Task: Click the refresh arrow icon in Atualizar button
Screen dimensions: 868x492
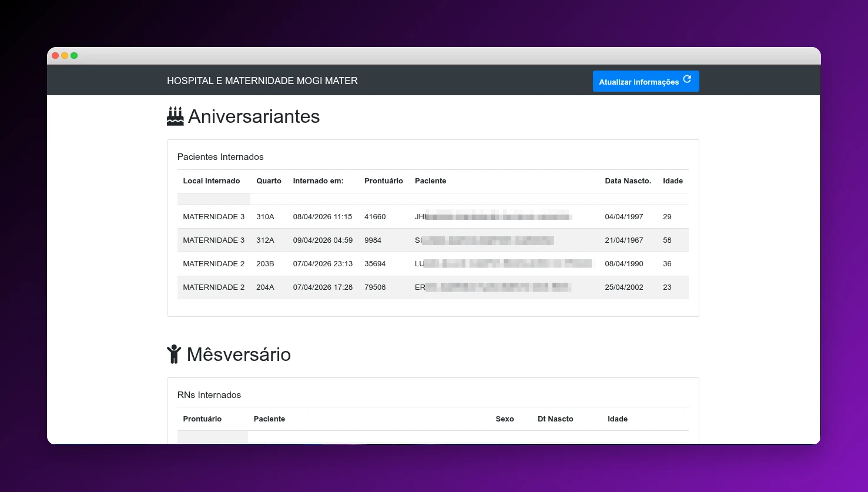Action: click(x=687, y=80)
